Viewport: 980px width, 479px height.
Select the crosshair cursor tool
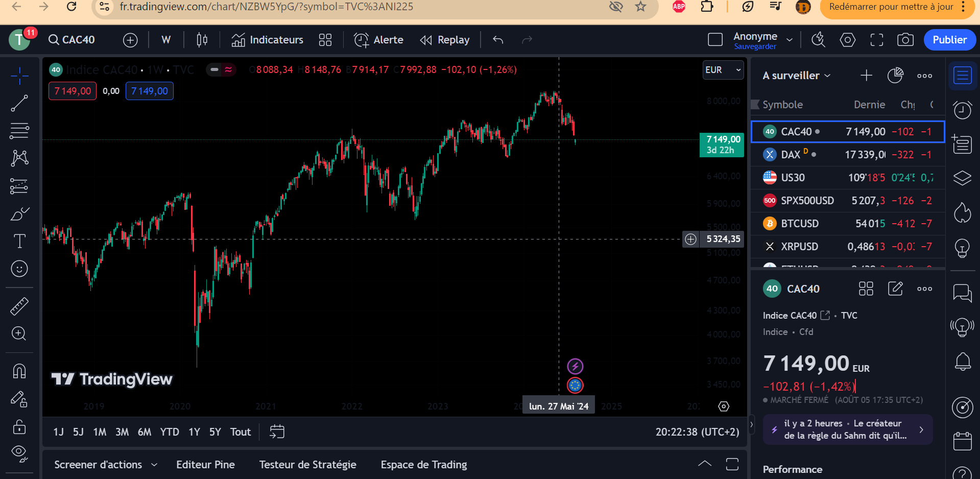coord(19,76)
